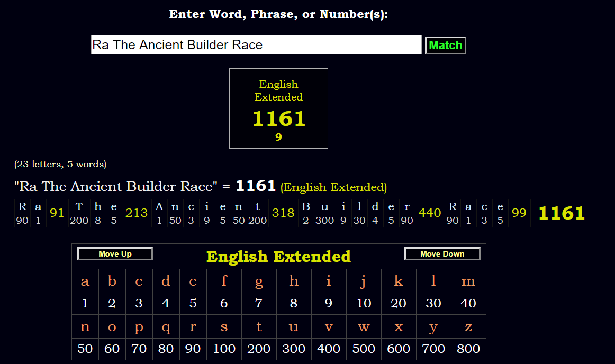Viewport: 615px width, 364px height.
Task: Select the English Extended result box showing 1161
Action: pyautogui.click(x=278, y=108)
